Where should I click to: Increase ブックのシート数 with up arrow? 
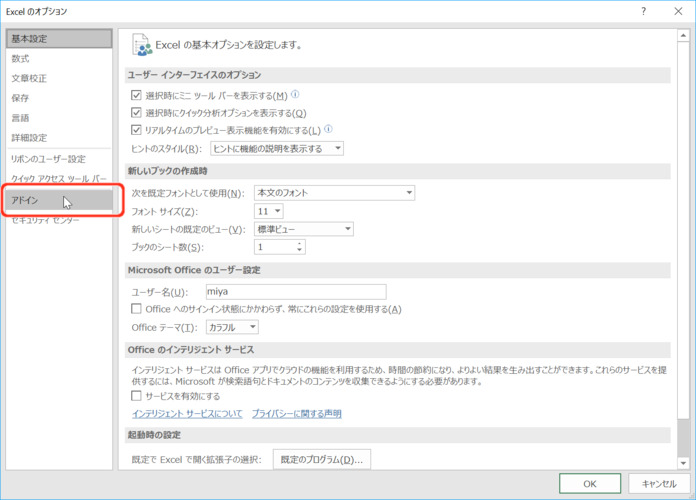pos(300,244)
